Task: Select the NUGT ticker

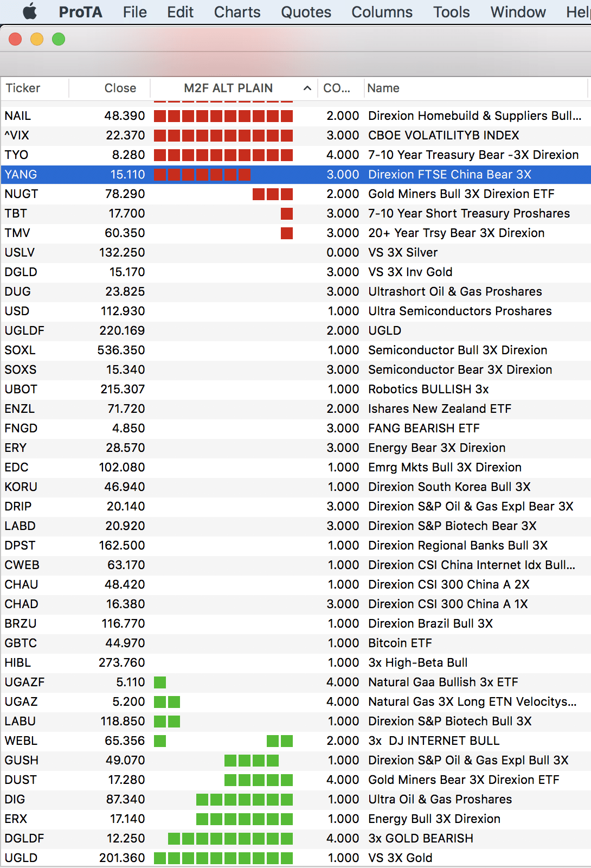Action: [x=21, y=194]
